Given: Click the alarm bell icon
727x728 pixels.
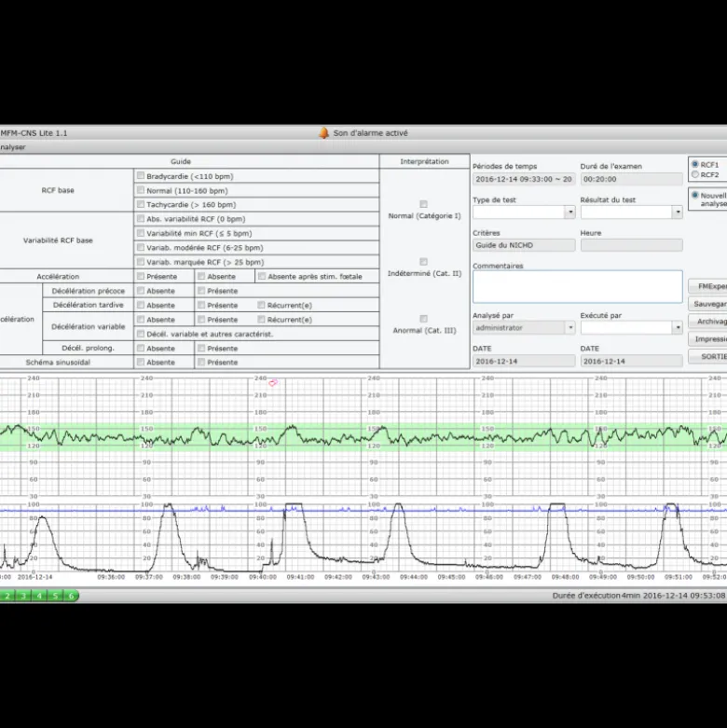Looking at the screenshot, I should [x=323, y=133].
